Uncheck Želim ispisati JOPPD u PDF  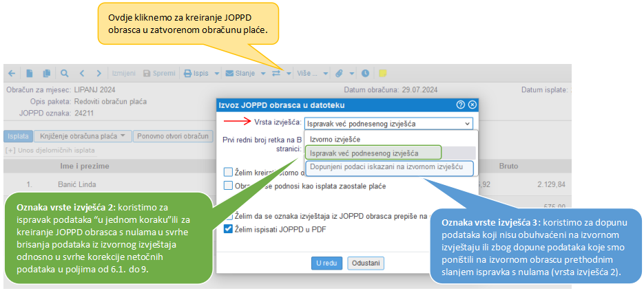point(228,229)
